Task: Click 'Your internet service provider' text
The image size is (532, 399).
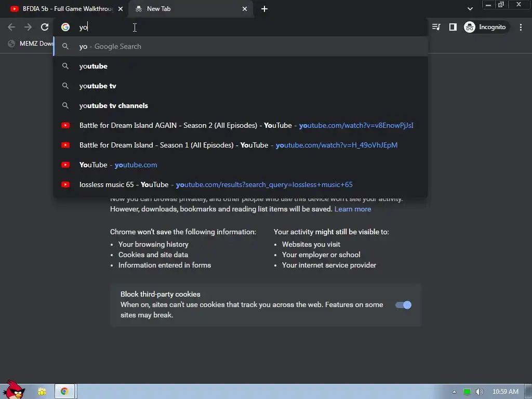Action: (329, 265)
